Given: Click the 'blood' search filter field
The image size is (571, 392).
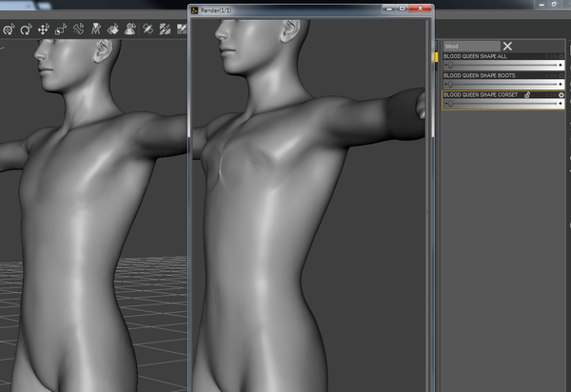Looking at the screenshot, I should coord(472,47).
